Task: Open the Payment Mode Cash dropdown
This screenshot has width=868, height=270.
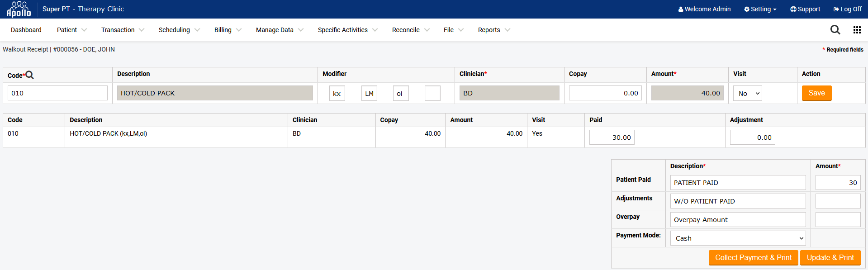Action: click(x=738, y=238)
